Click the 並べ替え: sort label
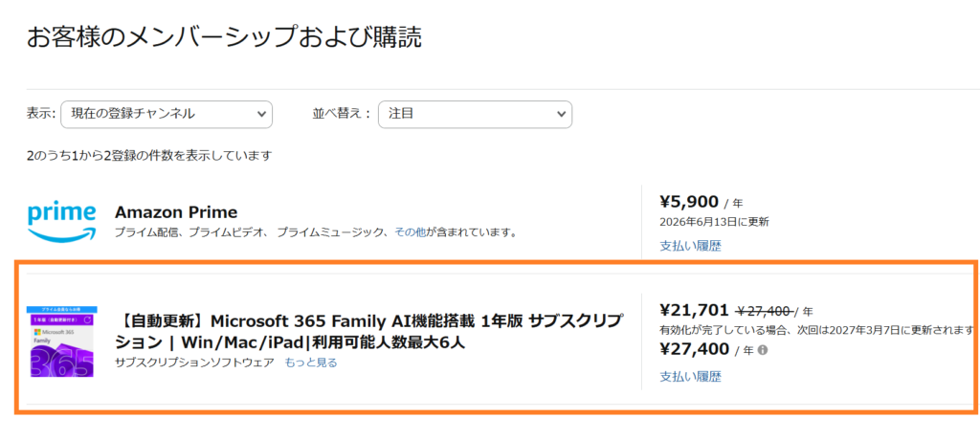Image resolution: width=980 pixels, height=440 pixels. coord(342,115)
